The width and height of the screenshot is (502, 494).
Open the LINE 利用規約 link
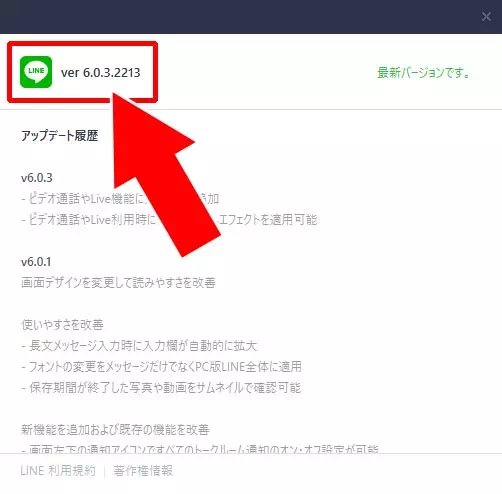pyautogui.click(x=58, y=471)
